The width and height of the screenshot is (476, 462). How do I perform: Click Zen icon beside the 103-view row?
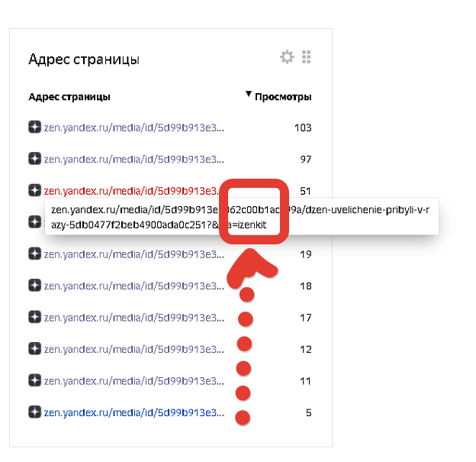(34, 127)
